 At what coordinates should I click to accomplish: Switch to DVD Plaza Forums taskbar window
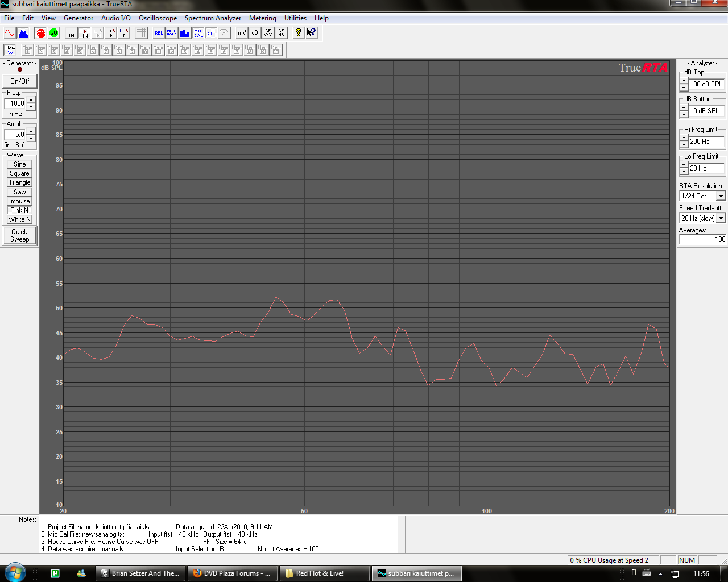pyautogui.click(x=233, y=573)
